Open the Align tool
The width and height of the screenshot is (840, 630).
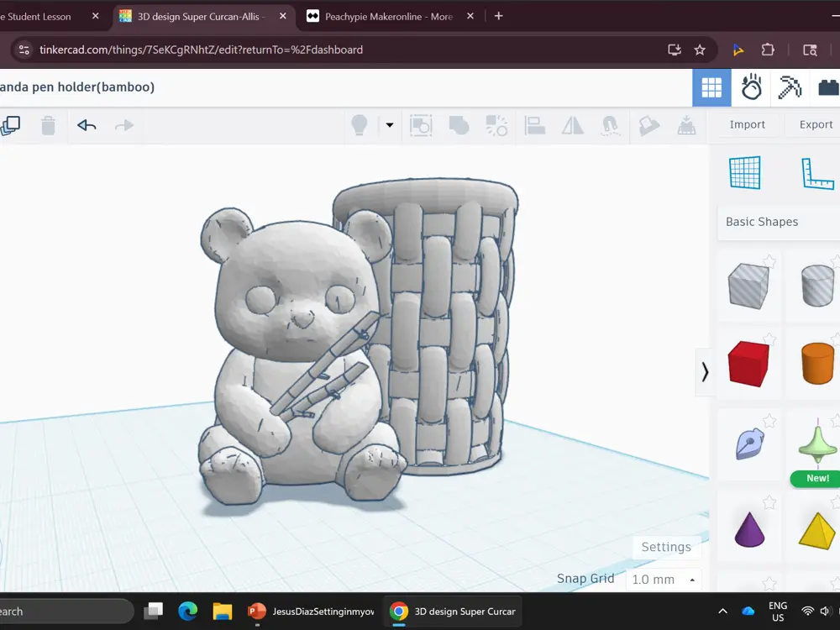(x=534, y=125)
